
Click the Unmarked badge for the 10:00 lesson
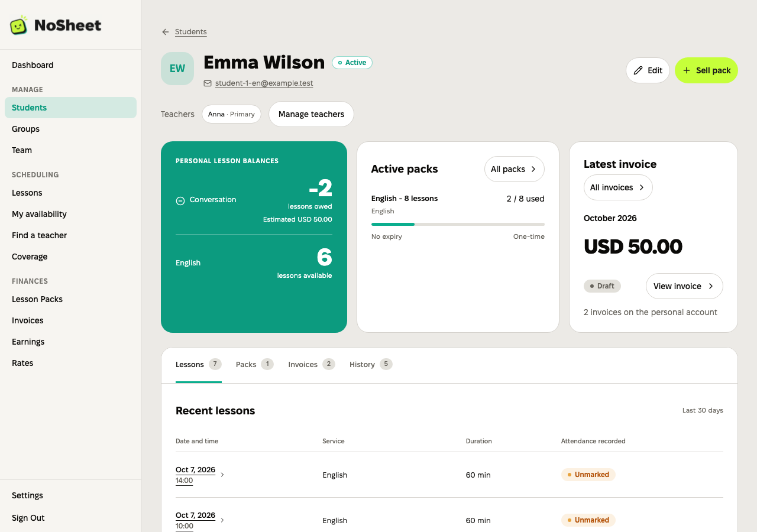point(588,520)
